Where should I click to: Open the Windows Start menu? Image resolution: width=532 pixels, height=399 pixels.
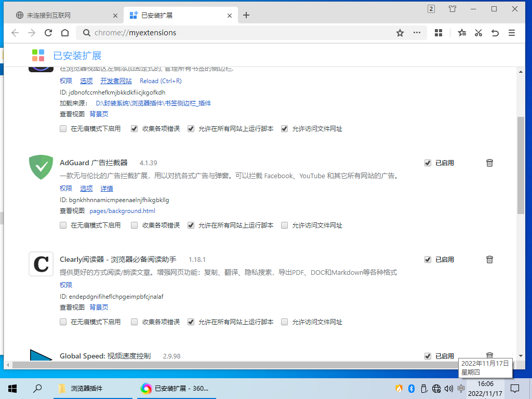click(x=12, y=389)
